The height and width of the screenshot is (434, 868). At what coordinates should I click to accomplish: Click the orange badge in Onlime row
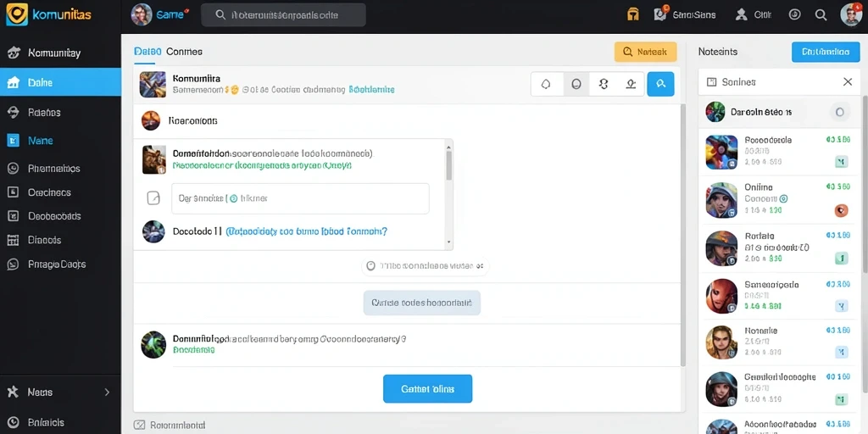pyautogui.click(x=842, y=210)
